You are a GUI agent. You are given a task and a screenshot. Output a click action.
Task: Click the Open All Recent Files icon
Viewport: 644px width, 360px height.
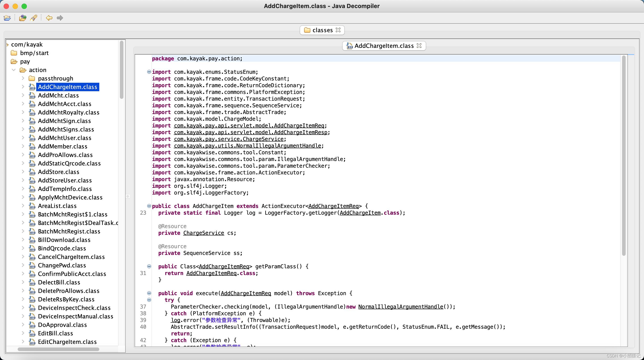coord(23,18)
